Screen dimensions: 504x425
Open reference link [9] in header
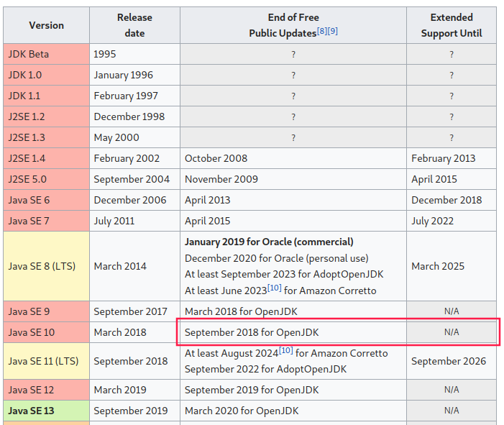(x=333, y=31)
